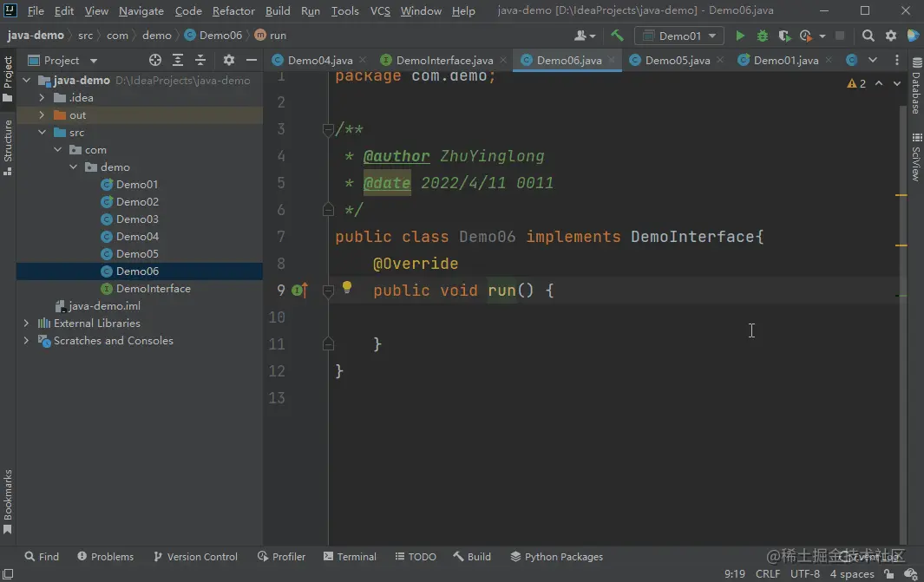Open the Refactor menu
The height and width of the screenshot is (582, 924).
[x=233, y=11]
